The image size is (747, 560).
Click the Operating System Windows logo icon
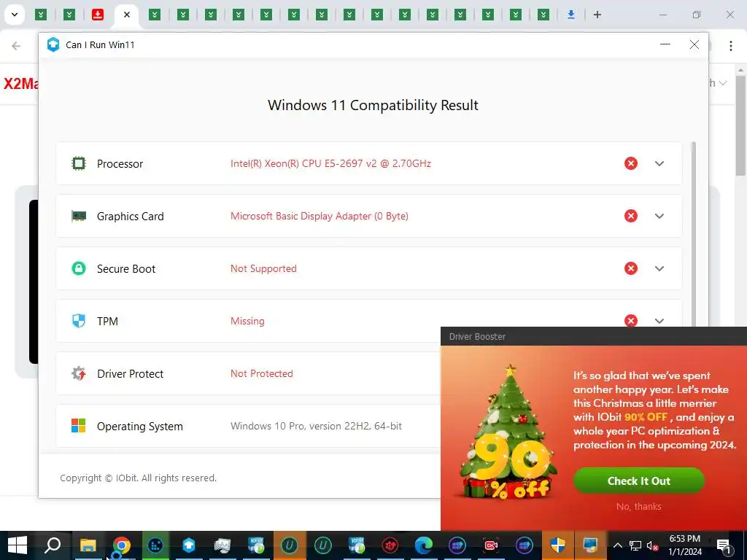coord(79,426)
